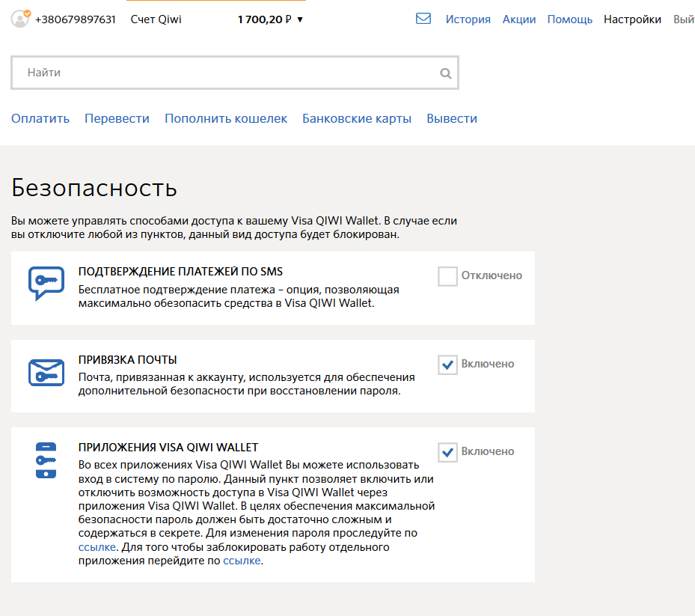Go to Пополнить кошелек section
Screen dimensions: 695x616
[x=226, y=118]
